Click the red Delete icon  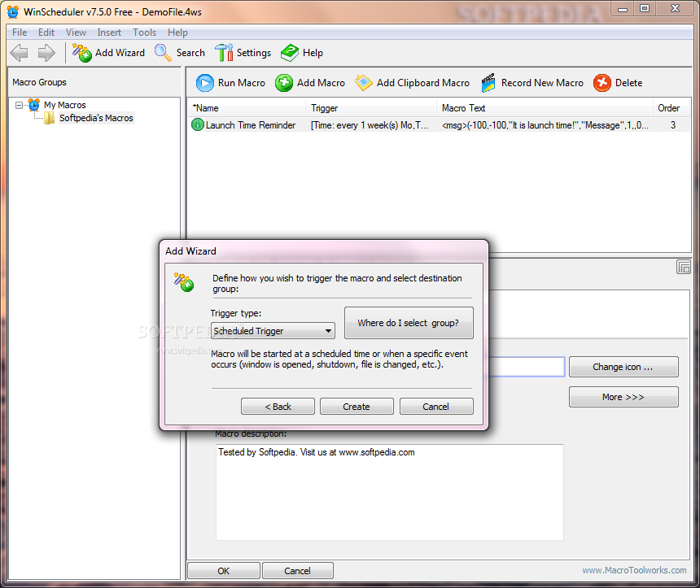602,83
